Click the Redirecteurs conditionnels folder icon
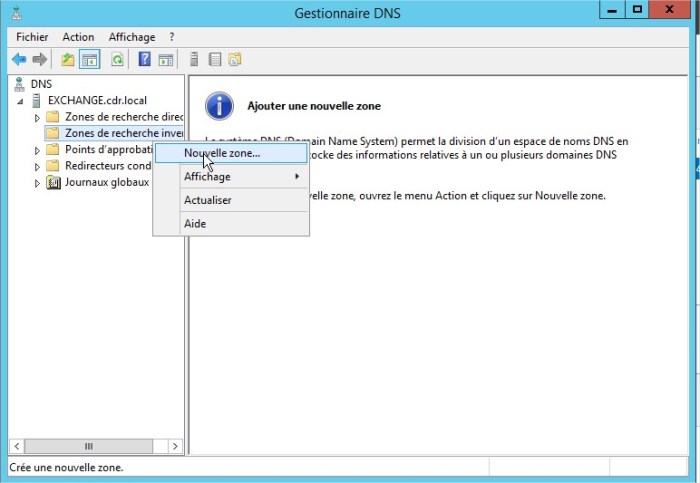 tap(53, 166)
